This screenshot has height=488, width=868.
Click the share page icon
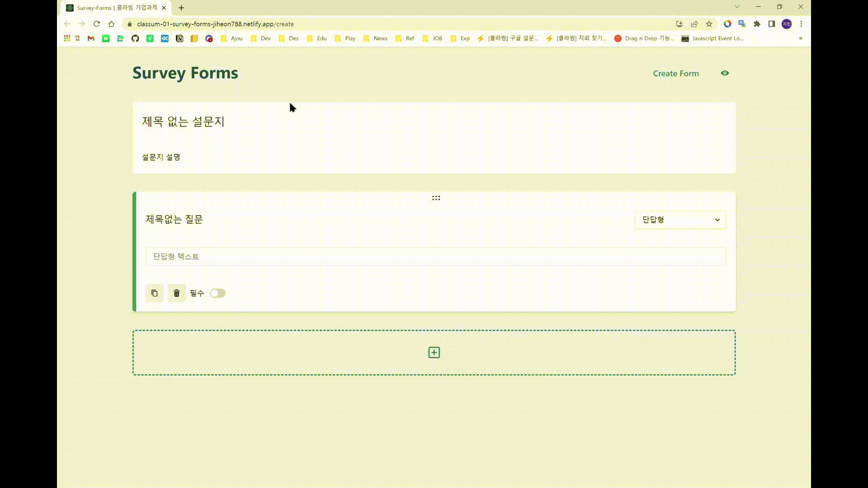(x=694, y=24)
